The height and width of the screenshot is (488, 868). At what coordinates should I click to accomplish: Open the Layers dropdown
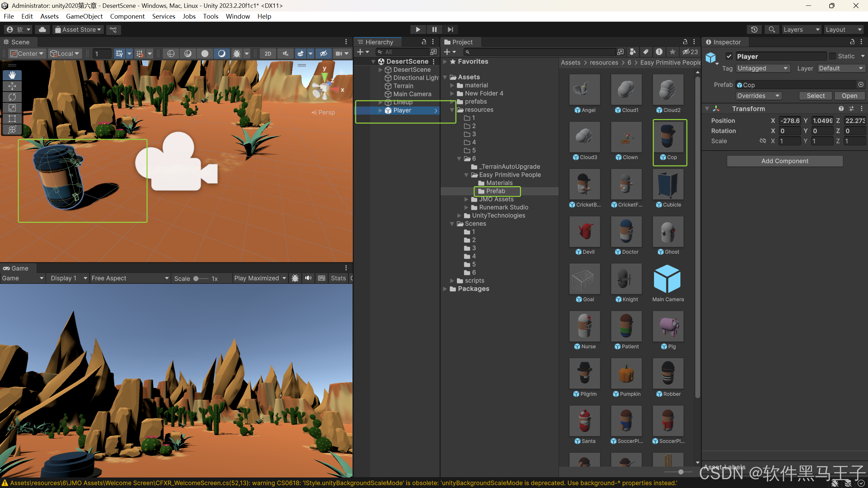(x=801, y=30)
